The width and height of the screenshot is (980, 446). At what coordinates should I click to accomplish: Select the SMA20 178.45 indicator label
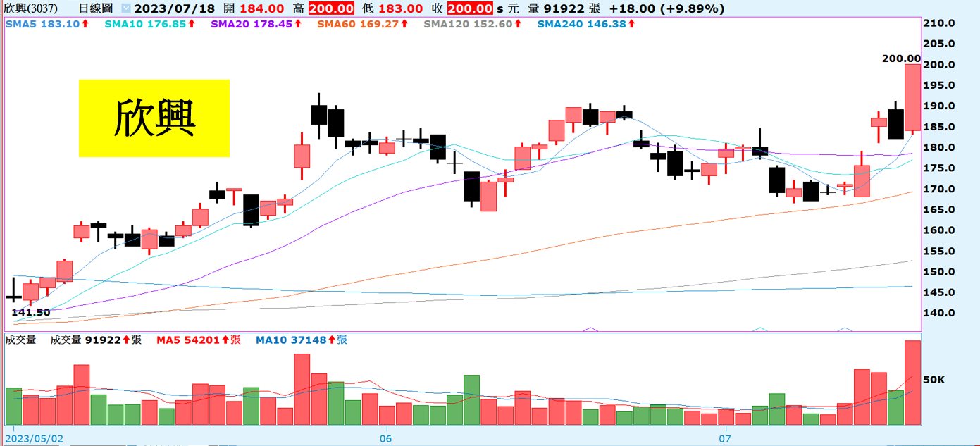coord(251,24)
